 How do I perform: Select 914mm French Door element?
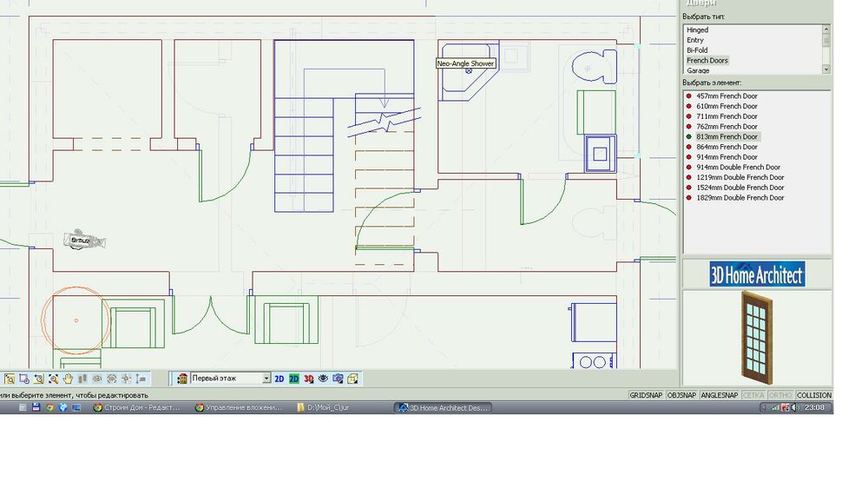tap(727, 157)
